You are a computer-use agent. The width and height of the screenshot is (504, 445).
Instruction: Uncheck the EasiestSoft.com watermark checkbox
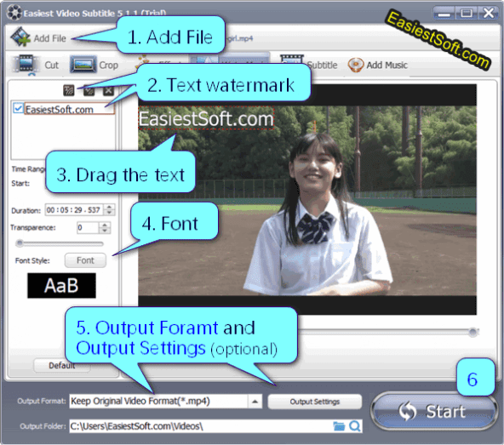tap(18, 108)
